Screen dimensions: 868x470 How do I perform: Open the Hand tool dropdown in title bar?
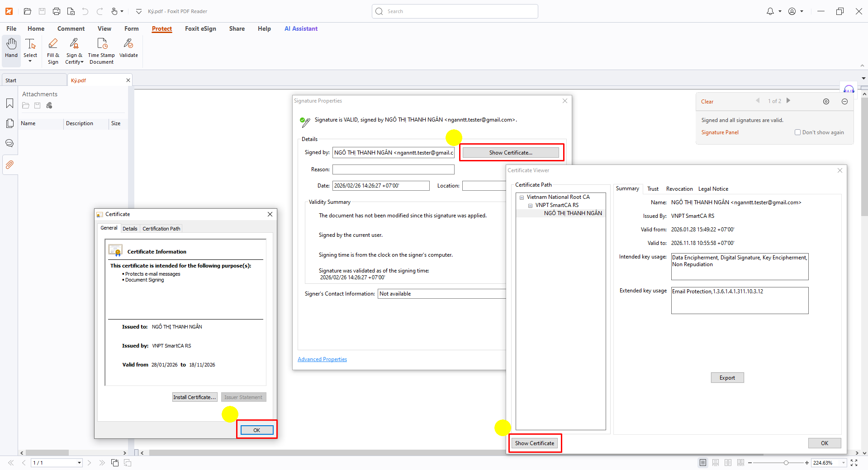122,11
